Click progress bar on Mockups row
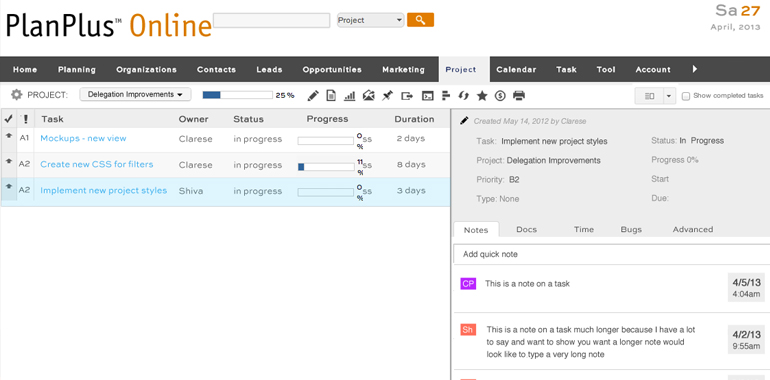Viewport: 770px width, 380px height. (326, 141)
